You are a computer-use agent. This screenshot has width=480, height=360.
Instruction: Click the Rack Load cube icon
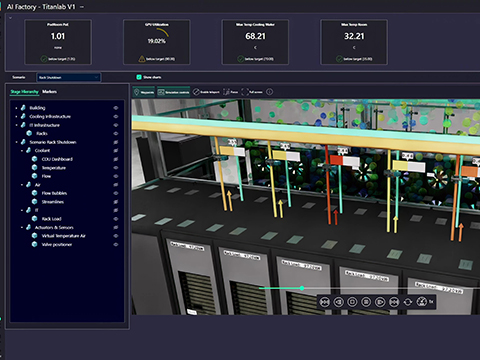(x=34, y=219)
